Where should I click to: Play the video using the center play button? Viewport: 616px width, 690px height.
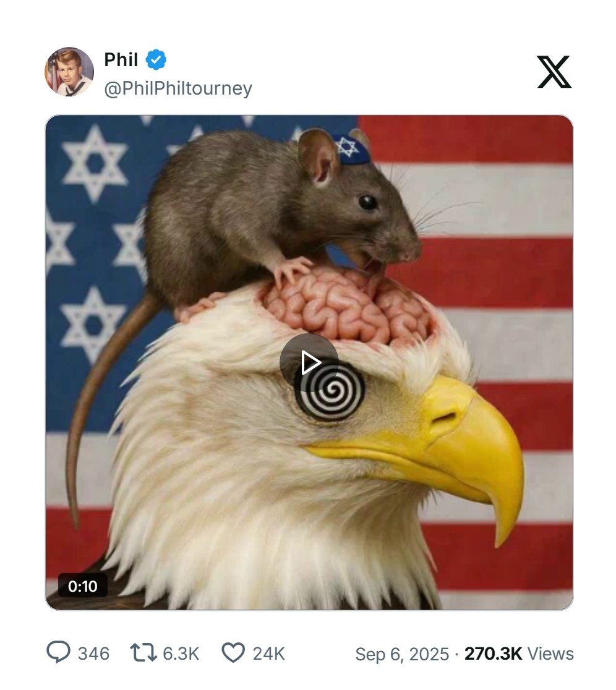[309, 362]
